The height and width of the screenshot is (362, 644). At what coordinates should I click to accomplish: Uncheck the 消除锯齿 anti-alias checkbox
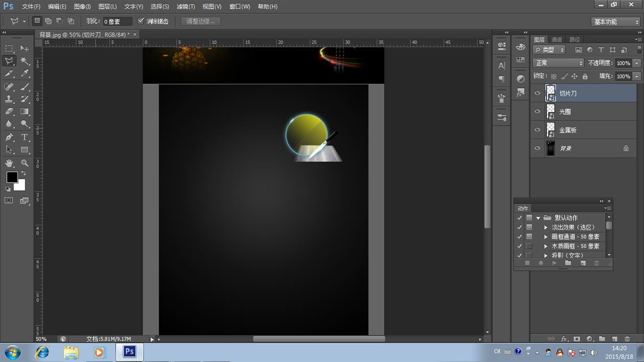click(x=141, y=21)
